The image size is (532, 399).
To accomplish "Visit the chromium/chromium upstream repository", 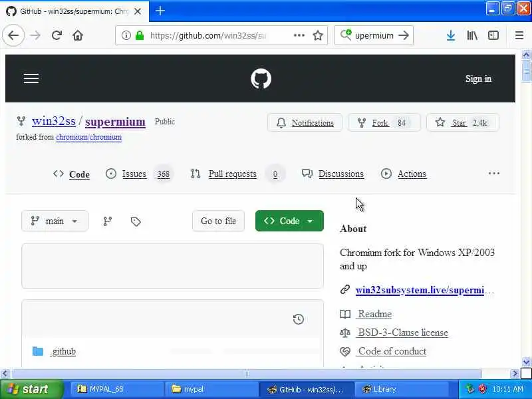I will [88, 137].
